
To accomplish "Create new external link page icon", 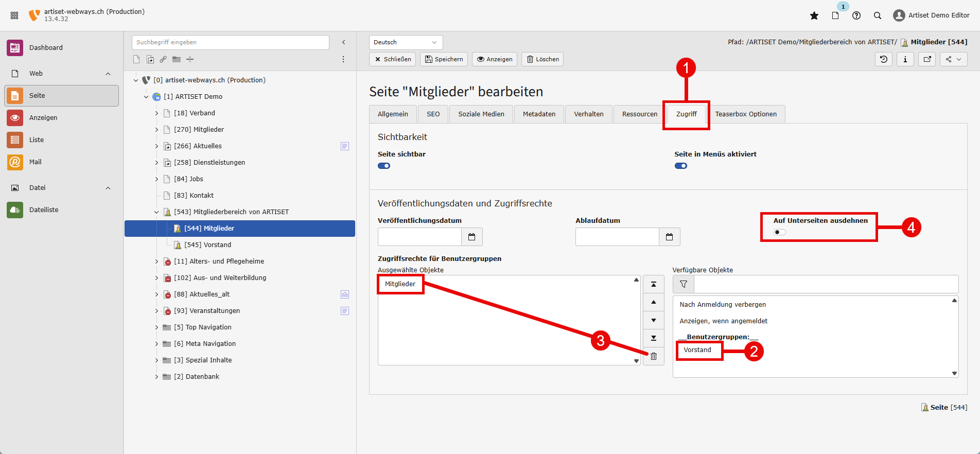I will (163, 59).
